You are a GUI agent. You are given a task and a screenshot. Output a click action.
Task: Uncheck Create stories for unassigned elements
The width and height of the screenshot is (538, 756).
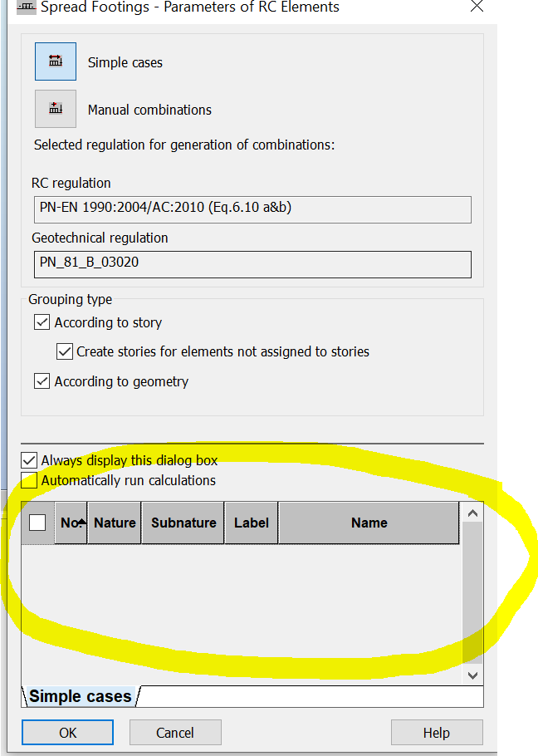pos(65,351)
